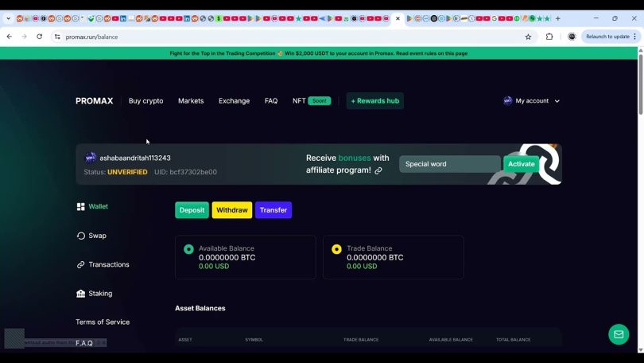Focus the Special word input field
Viewport: 644px width, 363px height.
pyautogui.click(x=450, y=164)
